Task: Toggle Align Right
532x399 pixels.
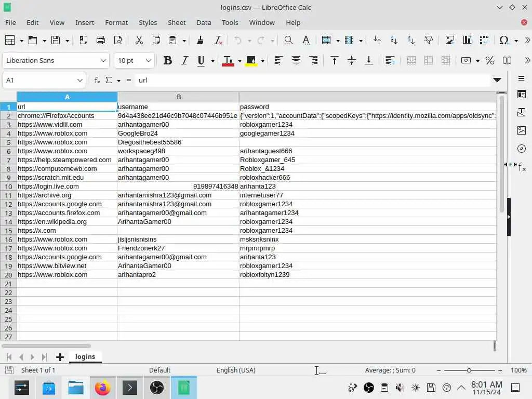Action: pyautogui.click(x=313, y=60)
